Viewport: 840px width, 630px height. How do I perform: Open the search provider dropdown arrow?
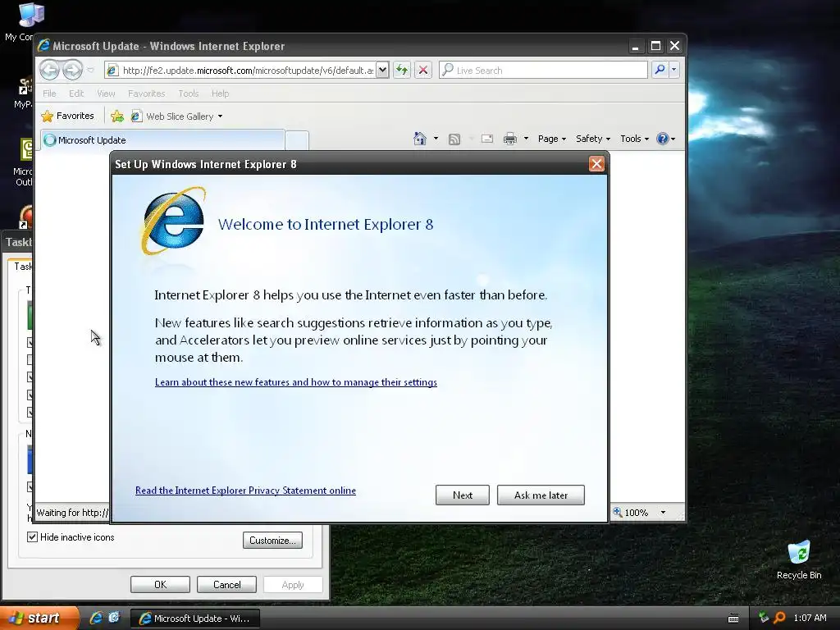click(x=674, y=70)
